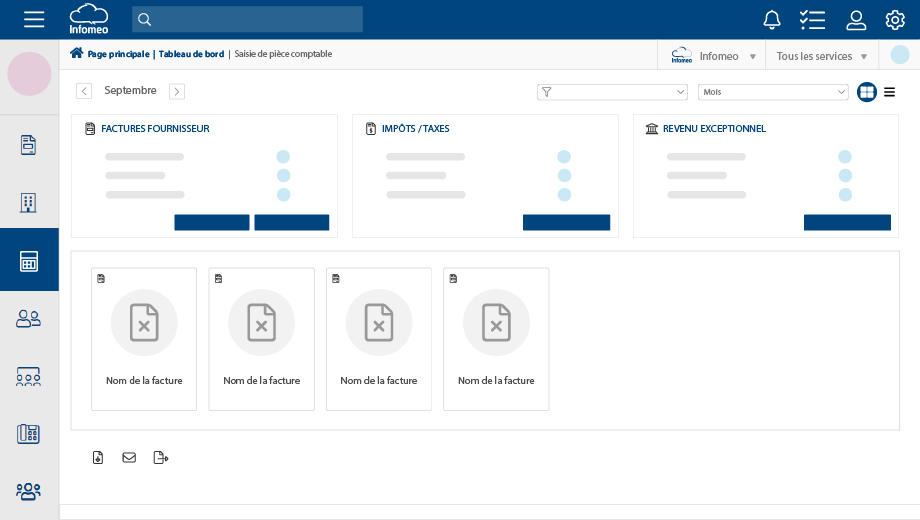Viewport: 920px width, 520px height.
Task: Expand the Mois period dropdown
Action: click(x=773, y=92)
